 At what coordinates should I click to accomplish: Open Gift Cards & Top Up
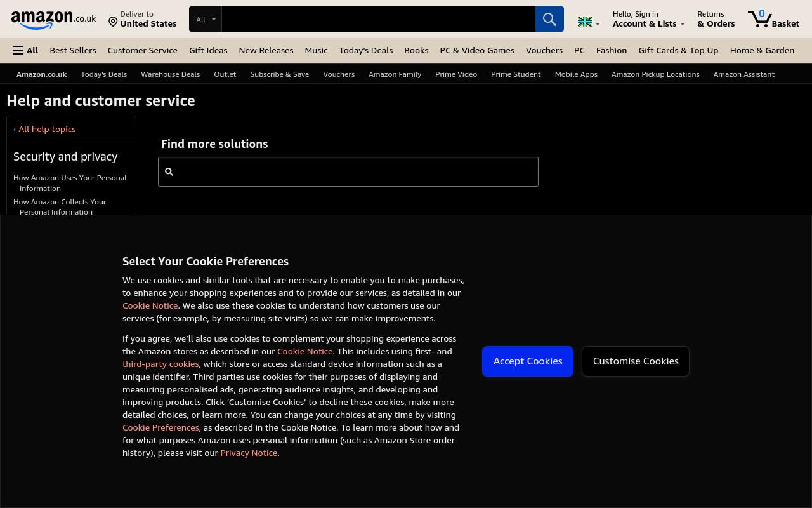(678, 50)
